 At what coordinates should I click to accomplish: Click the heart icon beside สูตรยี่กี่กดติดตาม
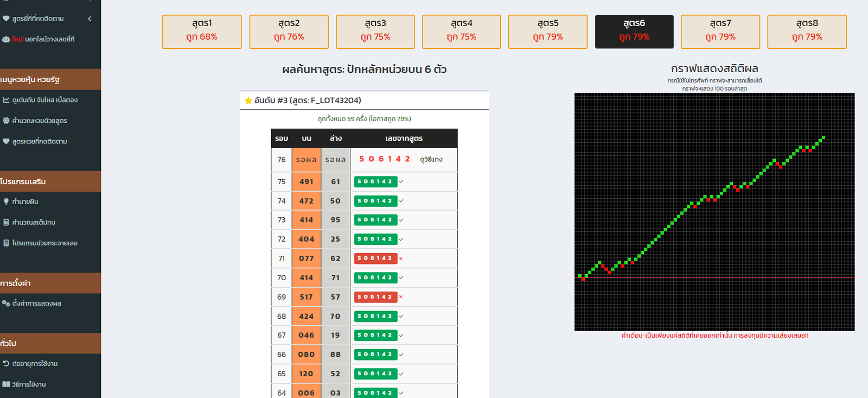tap(6, 18)
